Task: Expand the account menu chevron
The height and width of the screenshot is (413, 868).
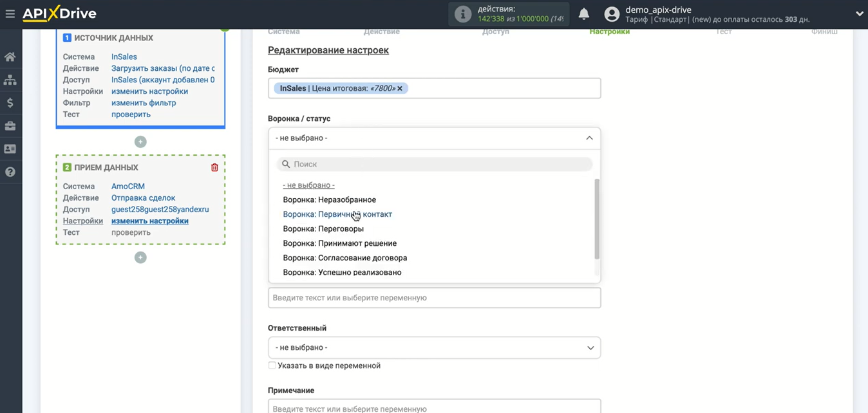Action: point(860,14)
